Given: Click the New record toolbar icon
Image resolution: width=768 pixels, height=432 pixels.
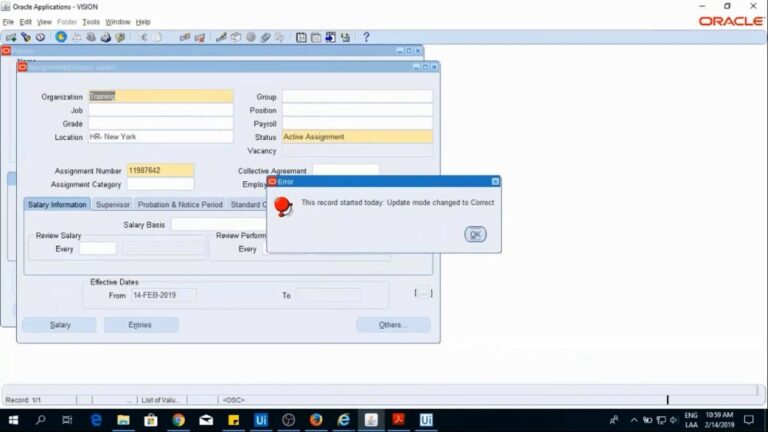Looking at the screenshot, I should 11,37.
